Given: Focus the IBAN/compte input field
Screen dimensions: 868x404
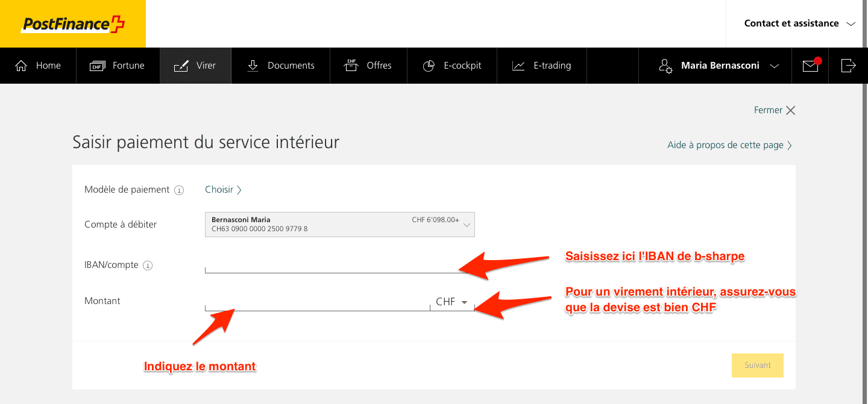Looking at the screenshot, I should tap(340, 265).
